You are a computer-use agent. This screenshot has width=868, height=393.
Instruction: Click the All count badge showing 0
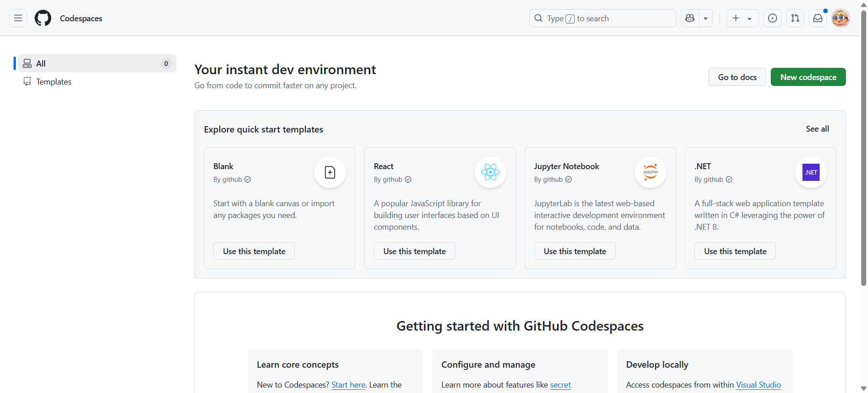166,63
